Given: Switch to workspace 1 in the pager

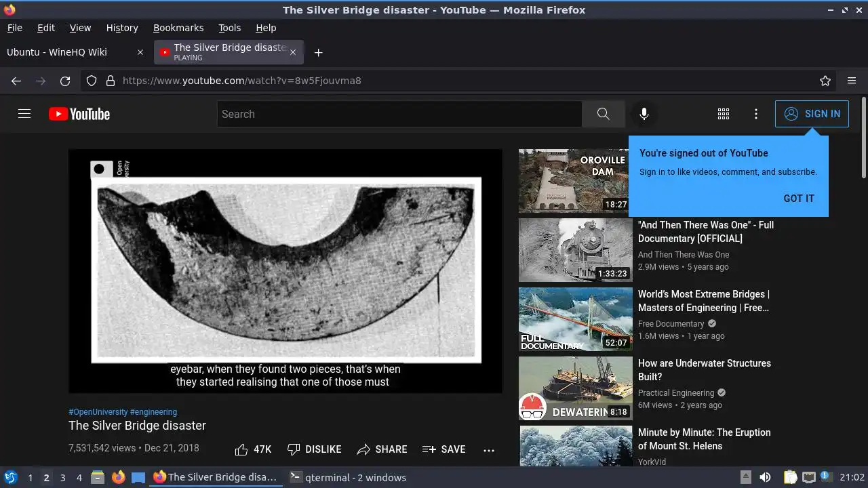Looking at the screenshot, I should click(30, 478).
